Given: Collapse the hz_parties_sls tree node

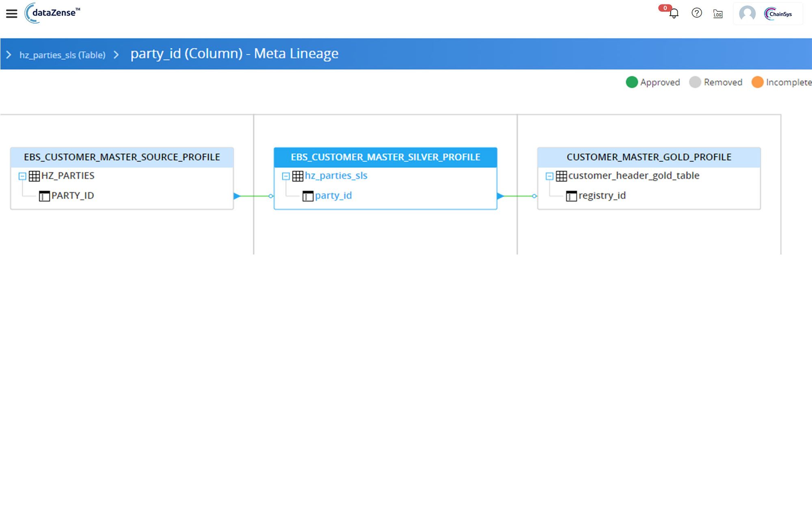Looking at the screenshot, I should 286,176.
